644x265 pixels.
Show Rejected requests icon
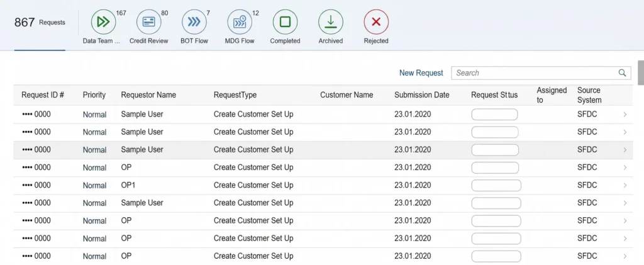pos(376,22)
